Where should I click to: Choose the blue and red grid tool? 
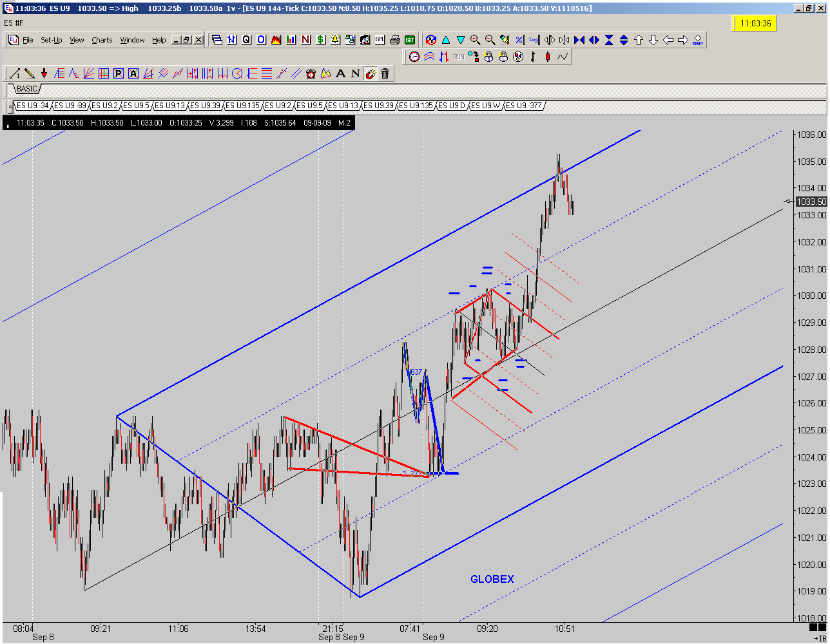[103, 73]
